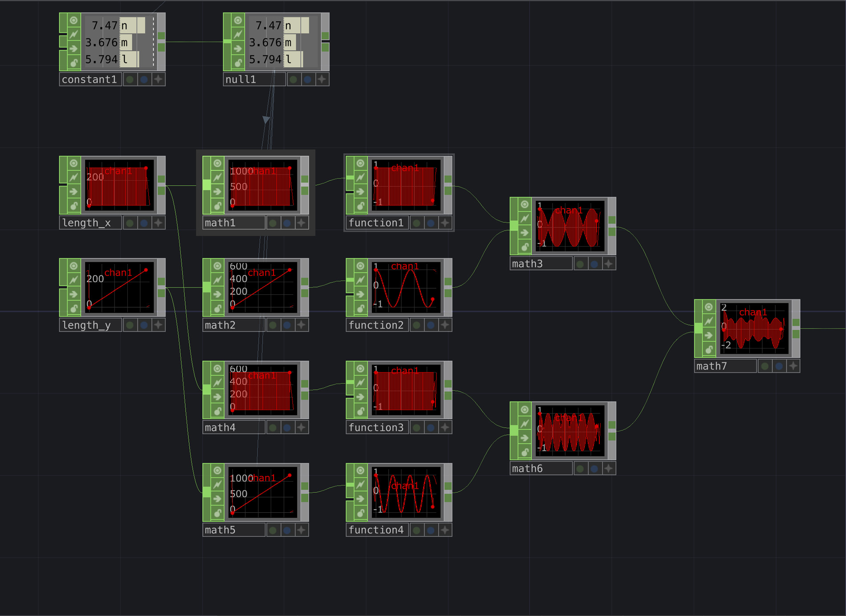
Task: Toggle the blue dot flag on function4
Action: click(431, 530)
